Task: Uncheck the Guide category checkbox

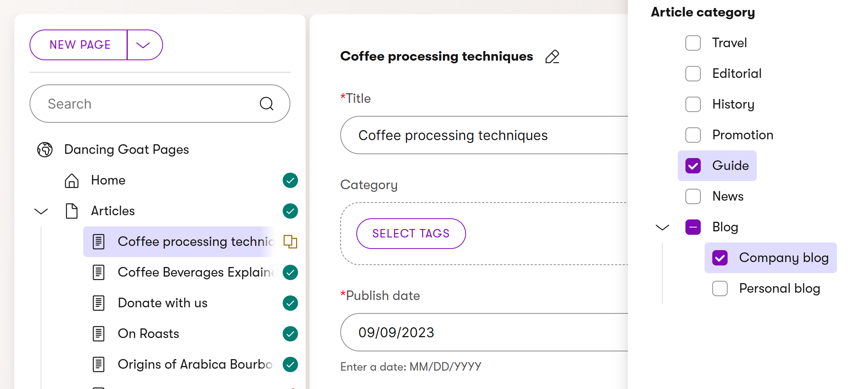Action: pos(693,166)
